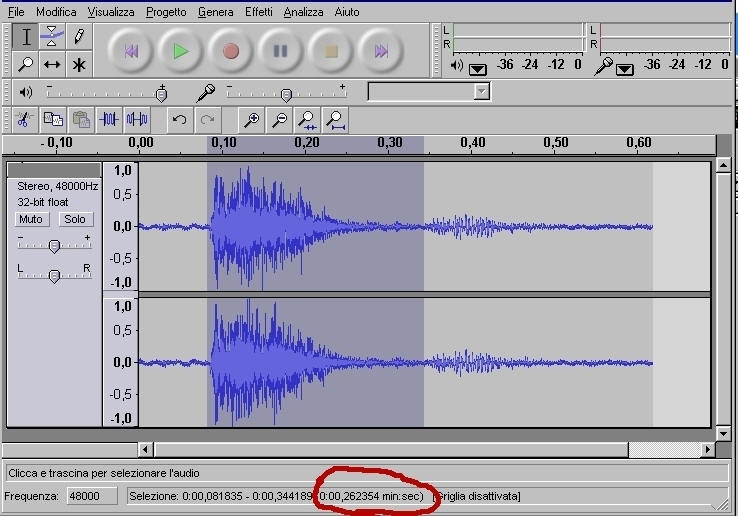Activate the Zoom magnifier tool
The image size is (738, 516).
coord(26,64)
